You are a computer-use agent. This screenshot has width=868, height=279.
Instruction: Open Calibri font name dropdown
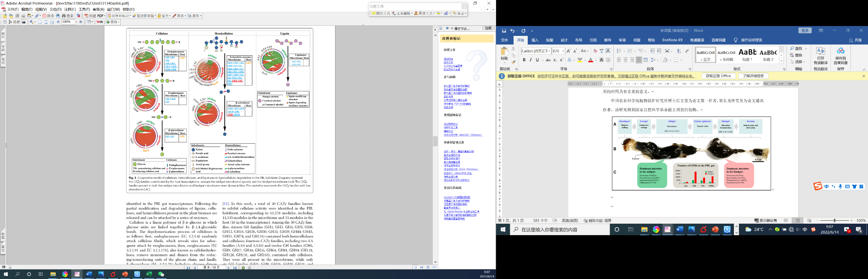549,51
